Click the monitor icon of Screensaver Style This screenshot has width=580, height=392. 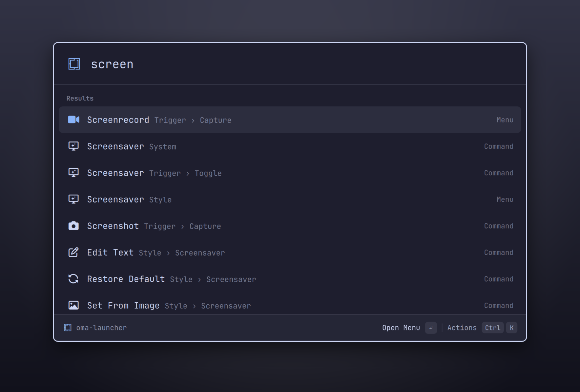coord(74,199)
